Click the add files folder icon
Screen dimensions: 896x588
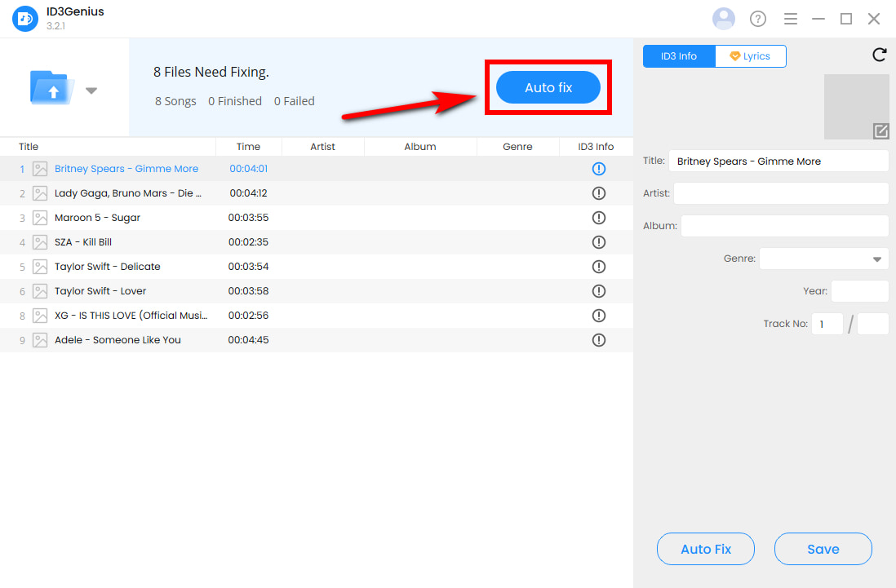[x=52, y=87]
